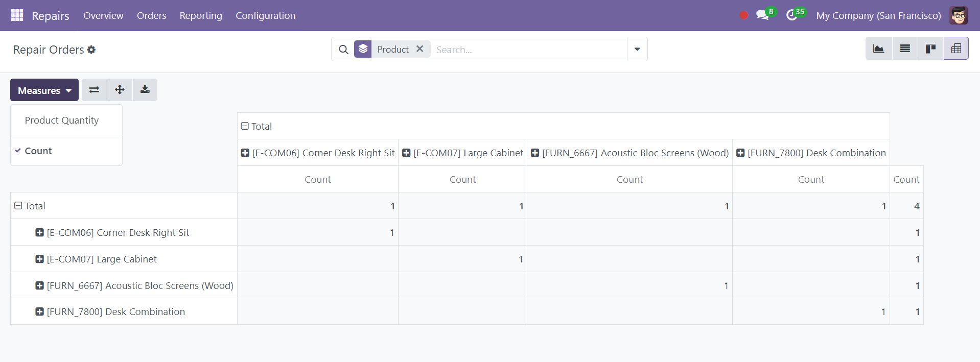Open the Configuration menu

[x=265, y=15]
